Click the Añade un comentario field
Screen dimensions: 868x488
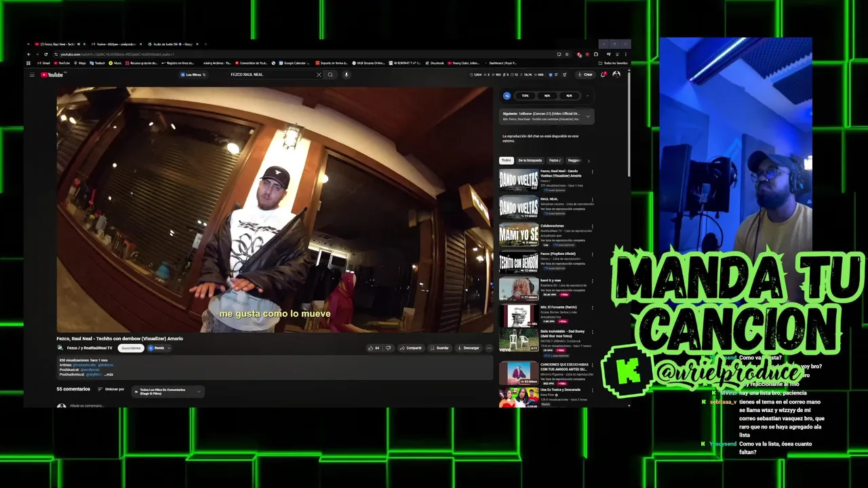tap(86, 406)
